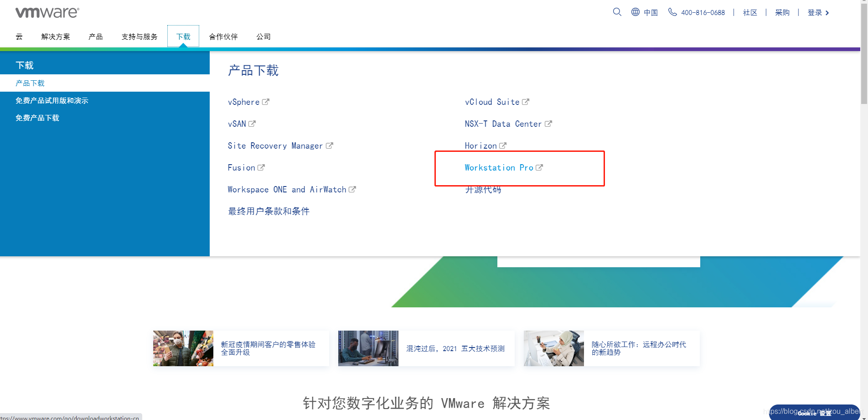Click external link icon beside vSAN
Image resolution: width=868 pixels, height=420 pixels.
252,124
